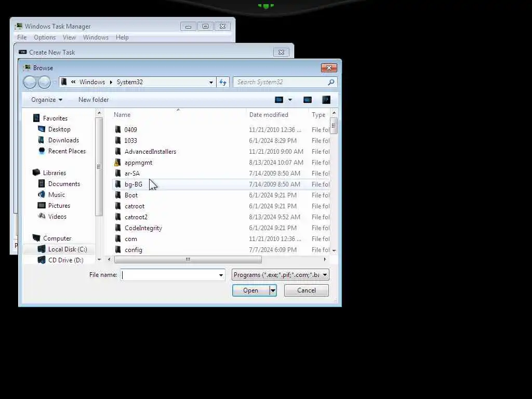Click the Open button
532x399 pixels.
pos(251,290)
